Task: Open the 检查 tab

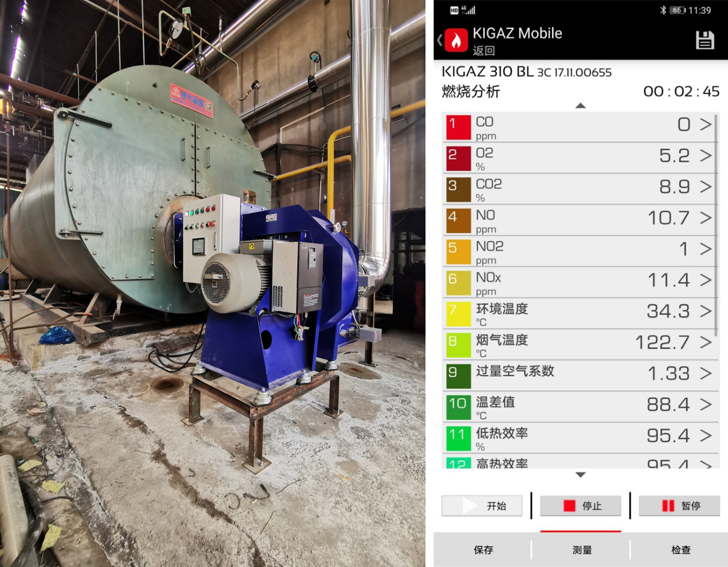Action: pos(680,550)
